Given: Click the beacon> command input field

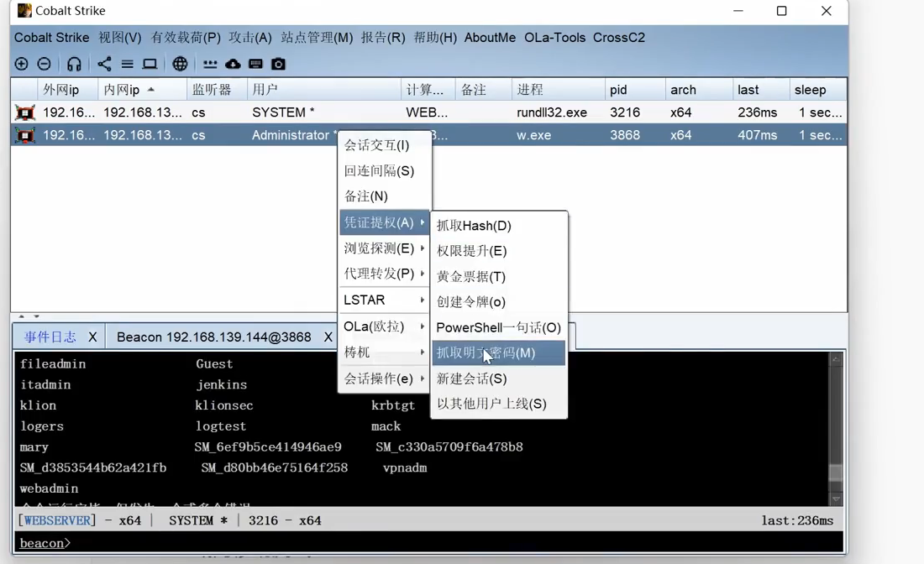Looking at the screenshot, I should [x=429, y=542].
